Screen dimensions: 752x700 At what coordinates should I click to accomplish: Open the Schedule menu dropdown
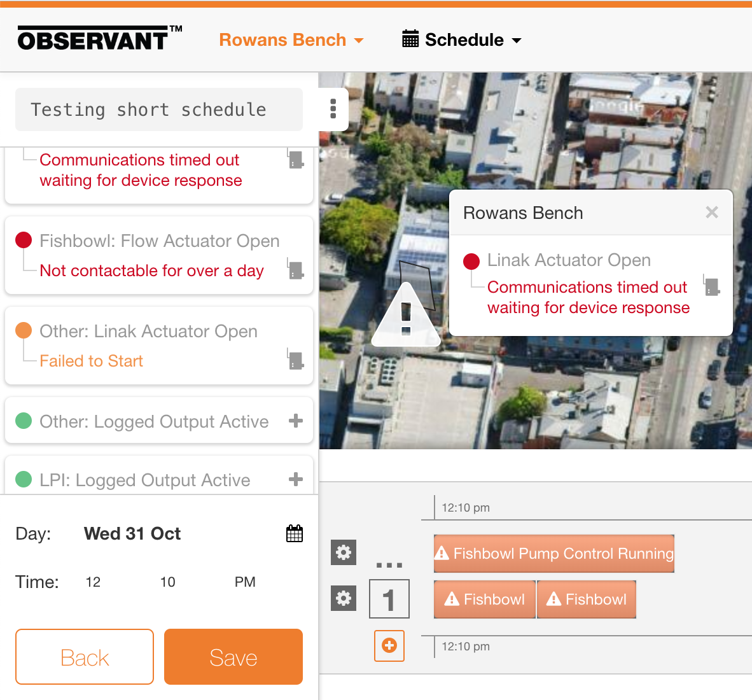pyautogui.click(x=462, y=40)
